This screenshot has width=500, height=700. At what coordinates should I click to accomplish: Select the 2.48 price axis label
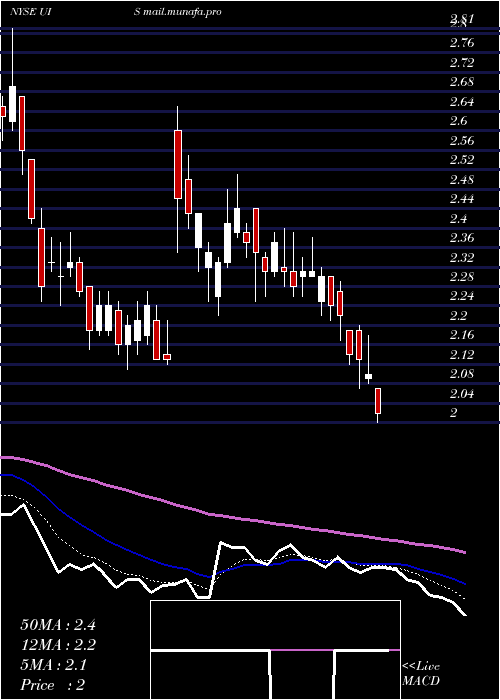click(x=462, y=179)
